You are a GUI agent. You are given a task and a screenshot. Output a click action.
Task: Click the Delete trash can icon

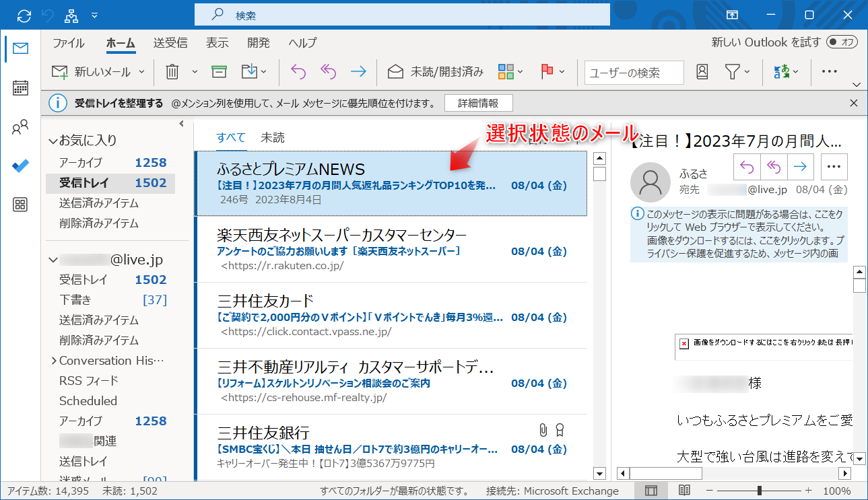pos(172,71)
